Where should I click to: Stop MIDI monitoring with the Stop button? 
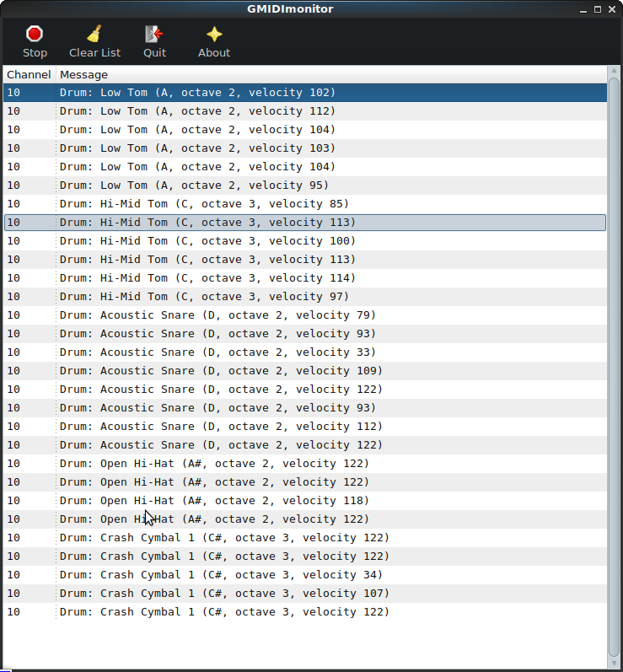tap(35, 41)
